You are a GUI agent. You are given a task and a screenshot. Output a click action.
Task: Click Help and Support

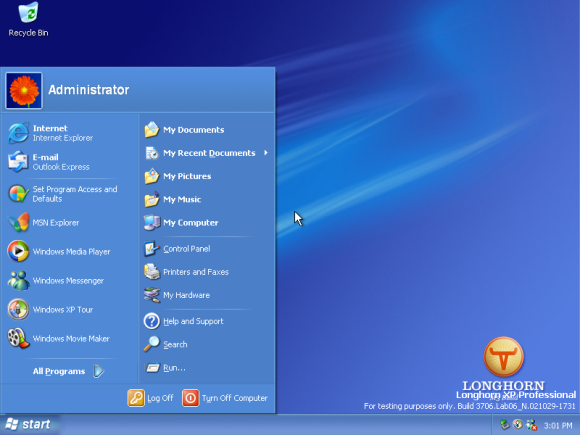[x=207, y=321]
